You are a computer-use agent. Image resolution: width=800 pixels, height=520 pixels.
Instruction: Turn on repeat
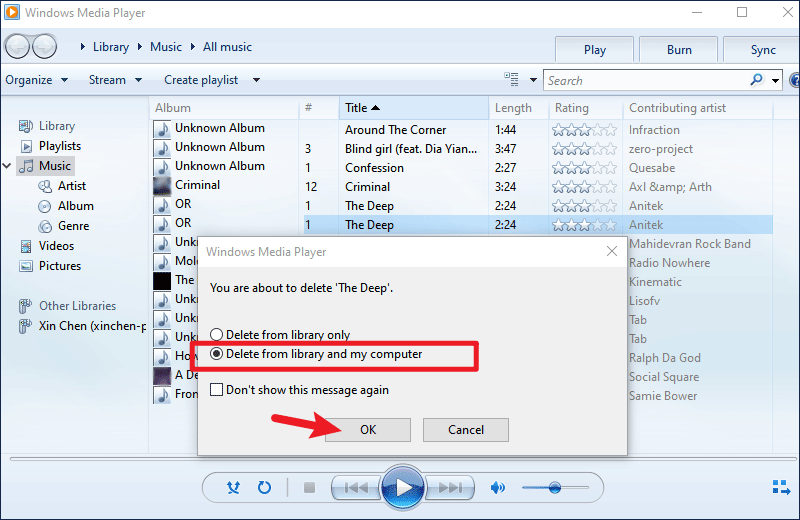(x=264, y=488)
